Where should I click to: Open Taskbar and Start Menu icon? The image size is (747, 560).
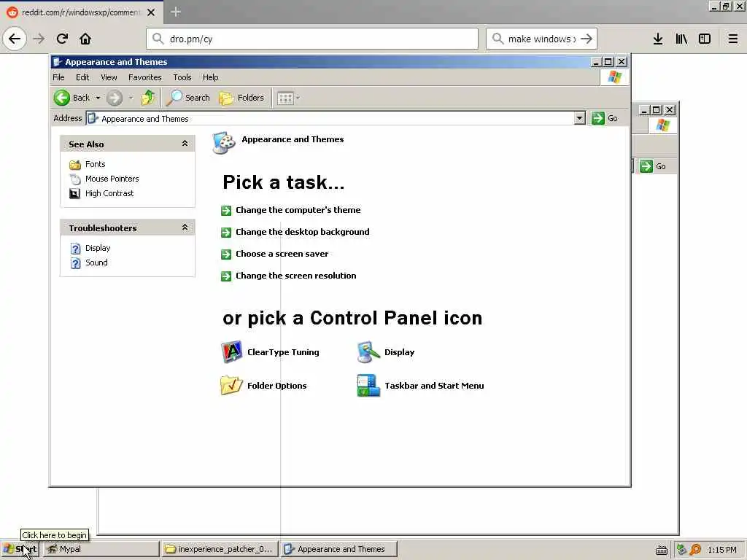368,386
